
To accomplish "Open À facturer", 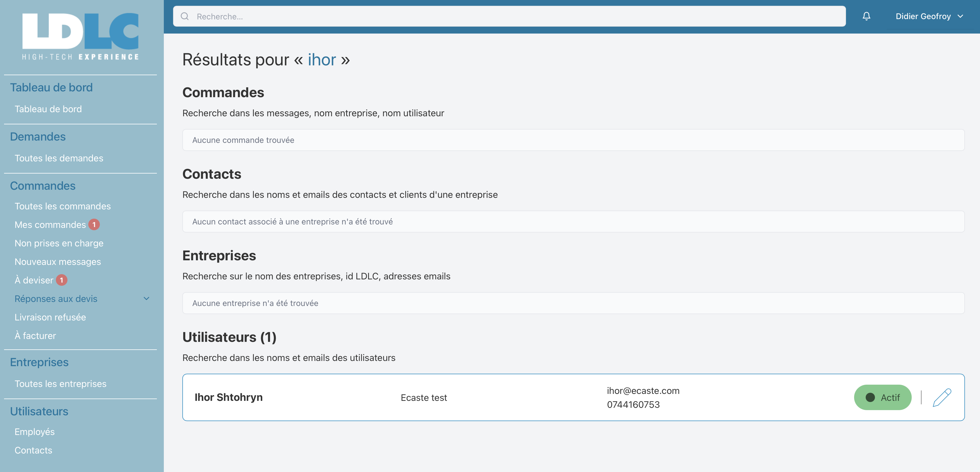I will click(x=35, y=336).
